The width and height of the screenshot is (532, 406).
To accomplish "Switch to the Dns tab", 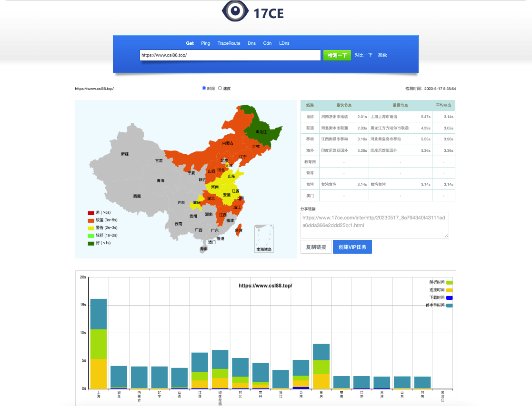I will 251,43.
